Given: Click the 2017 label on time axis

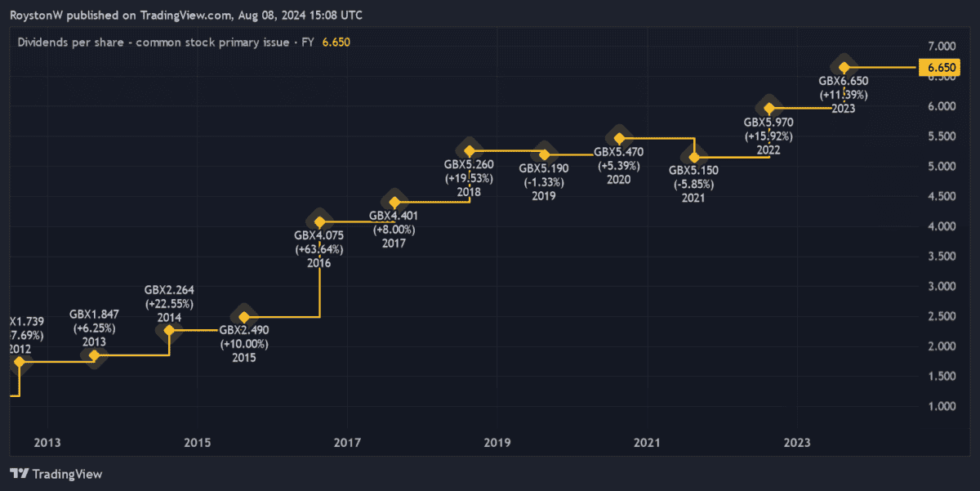Looking at the screenshot, I should (x=348, y=443).
